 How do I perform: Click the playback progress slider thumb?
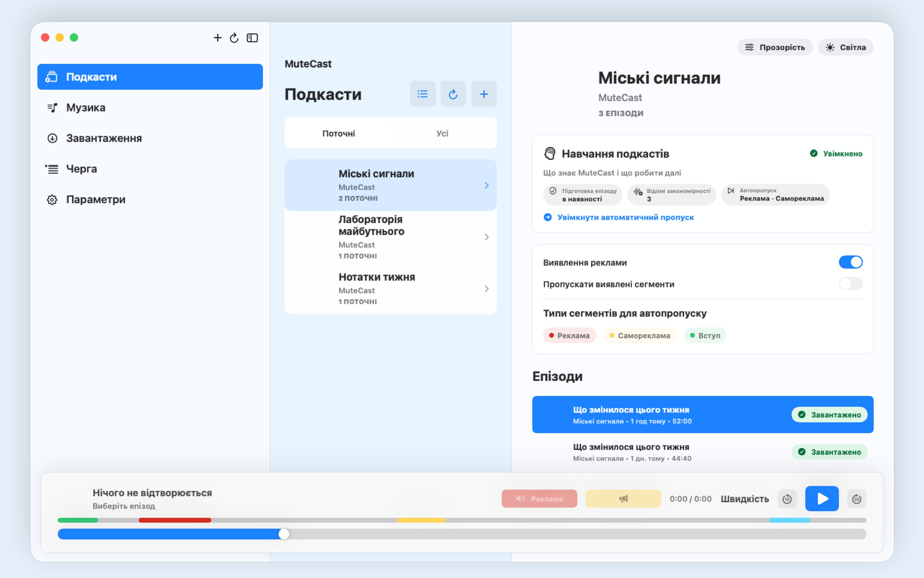tap(284, 534)
